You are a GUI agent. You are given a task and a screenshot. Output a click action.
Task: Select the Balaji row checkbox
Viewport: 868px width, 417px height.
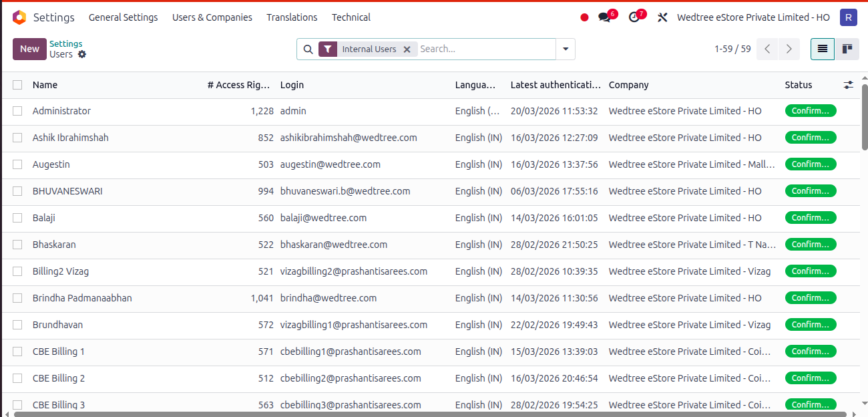click(17, 218)
